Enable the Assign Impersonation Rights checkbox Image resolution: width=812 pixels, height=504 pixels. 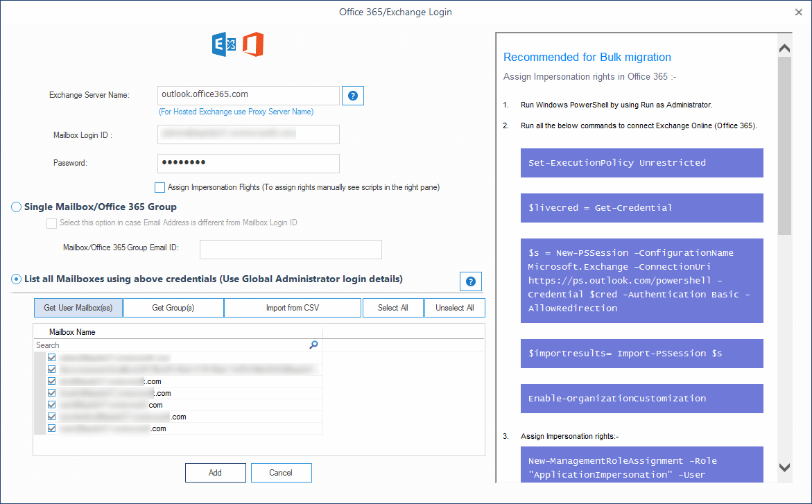point(159,187)
